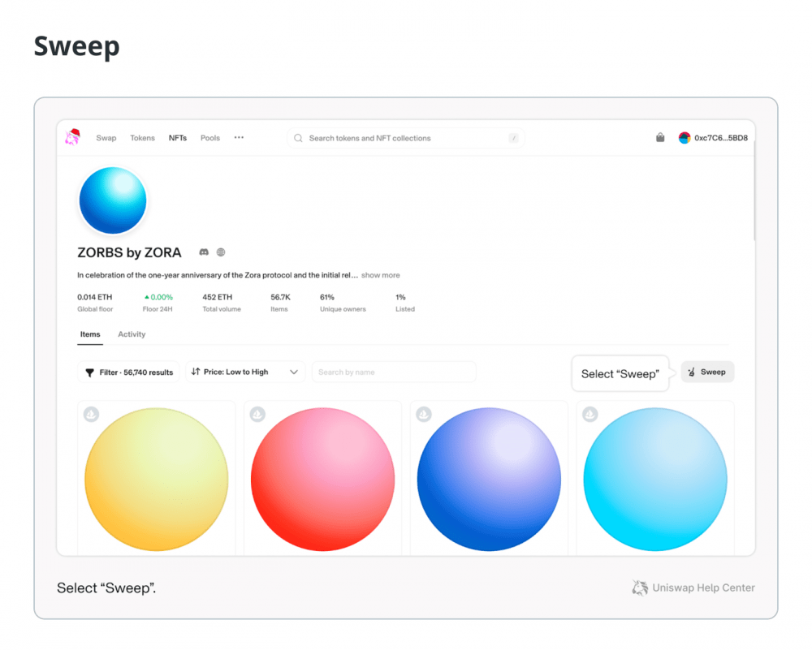Image resolution: width=812 pixels, height=650 pixels.
Task: Open Filter with 56,740 results
Action: click(x=128, y=372)
